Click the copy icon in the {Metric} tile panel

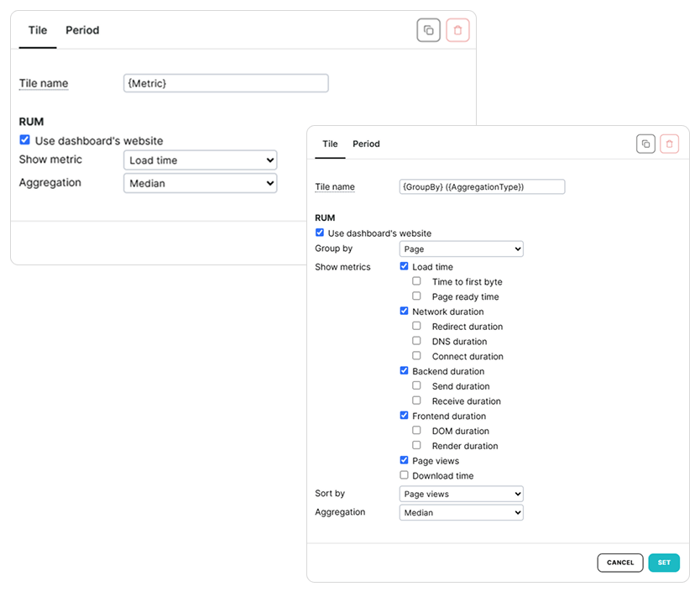[428, 30]
